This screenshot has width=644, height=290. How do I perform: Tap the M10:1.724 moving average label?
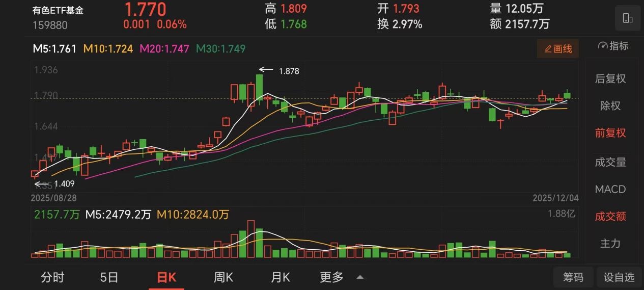108,49
